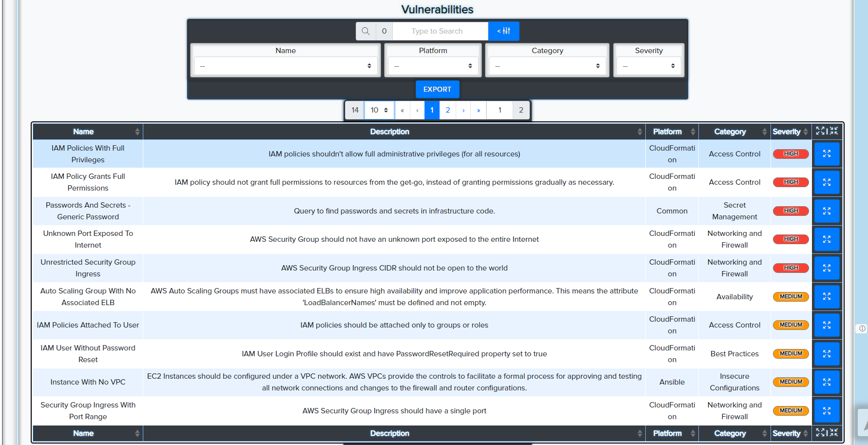Expand details for IAM Policy Grants Full Permissions row

coord(827,182)
